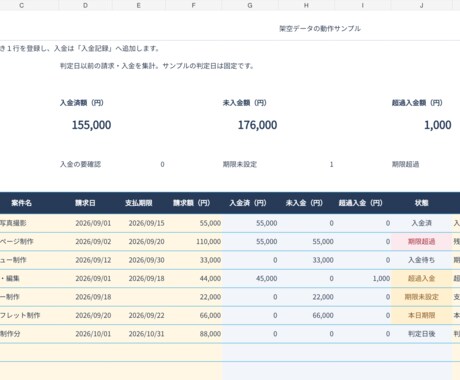
Task: Select the count 1 beside 期限未設定
Action: (331, 164)
